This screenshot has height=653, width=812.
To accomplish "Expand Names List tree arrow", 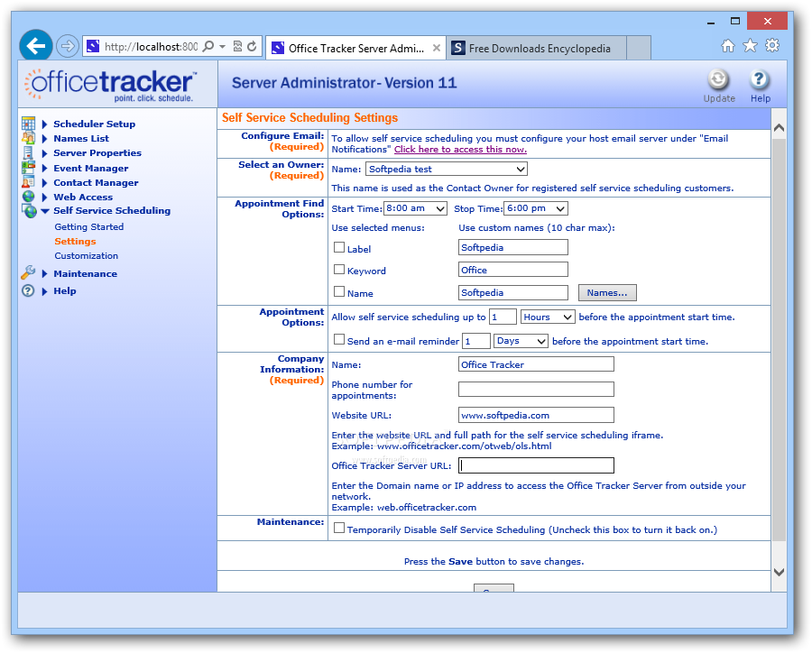I will (x=44, y=139).
